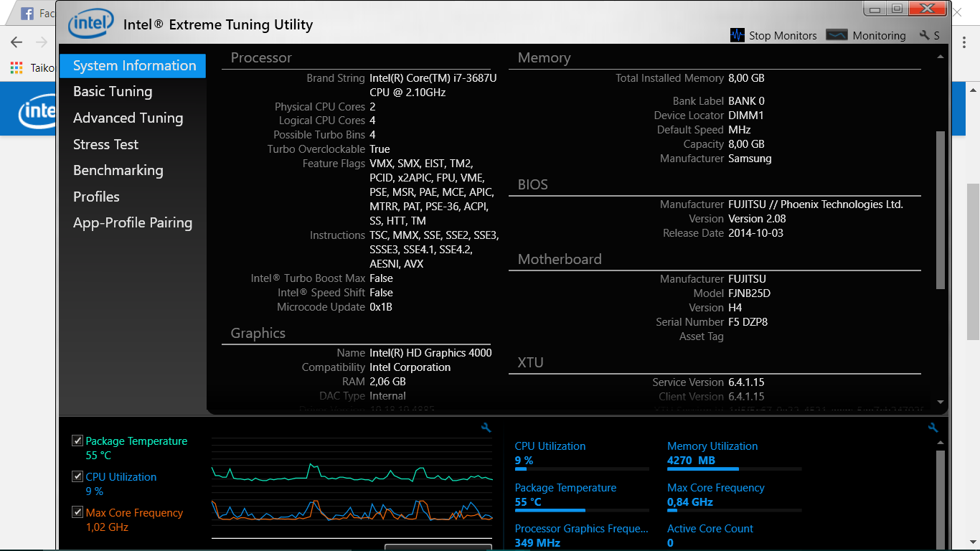Click the graphics name Intel(R) HD Graphics 4000

coord(430,353)
